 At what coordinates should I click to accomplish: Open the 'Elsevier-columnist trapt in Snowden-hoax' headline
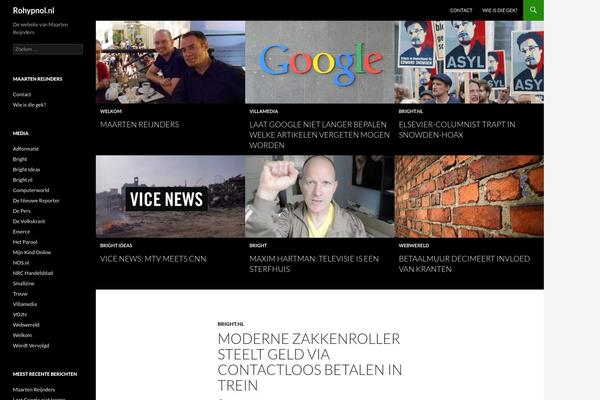457,130
